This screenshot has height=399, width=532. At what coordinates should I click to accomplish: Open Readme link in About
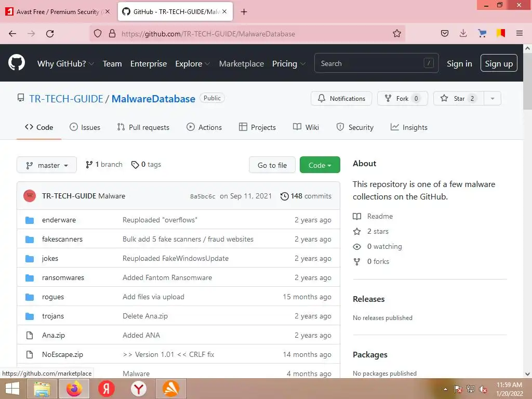tap(373, 216)
